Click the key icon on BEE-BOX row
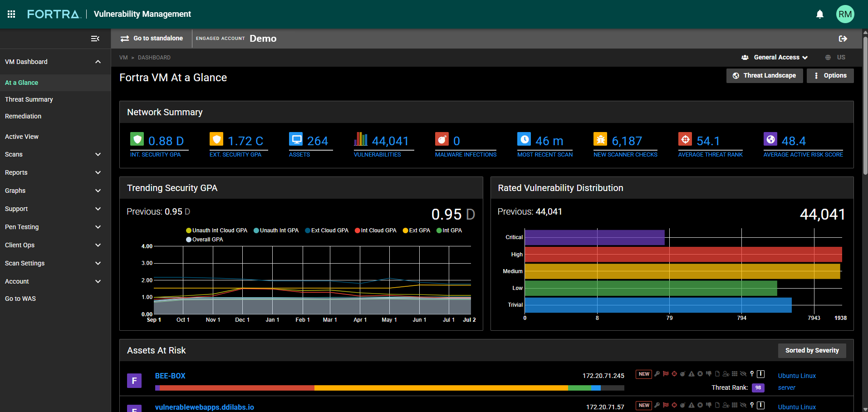The height and width of the screenshot is (412, 868). (657, 374)
